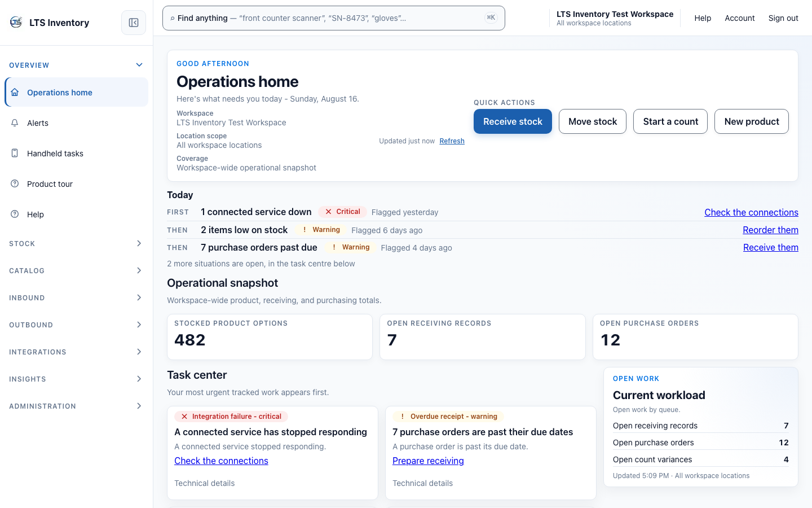Click the Overdue receipt - warning tag
The height and width of the screenshot is (508, 812).
pos(448,417)
